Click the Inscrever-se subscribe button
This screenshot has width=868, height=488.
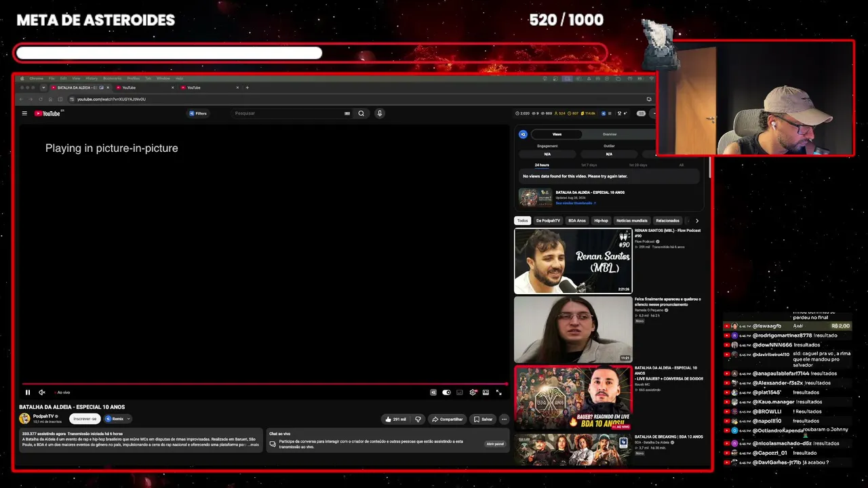coord(85,419)
